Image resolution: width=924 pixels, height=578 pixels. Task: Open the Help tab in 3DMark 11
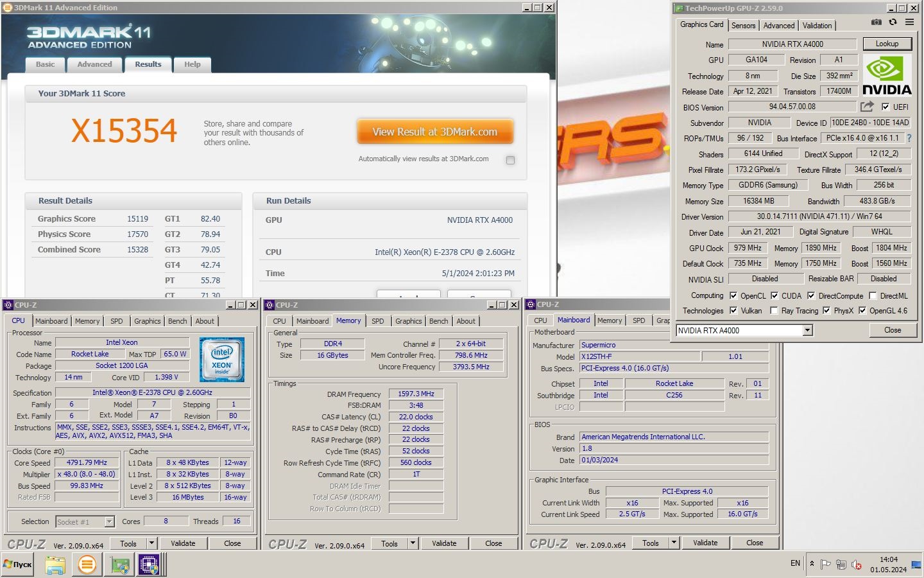193,64
